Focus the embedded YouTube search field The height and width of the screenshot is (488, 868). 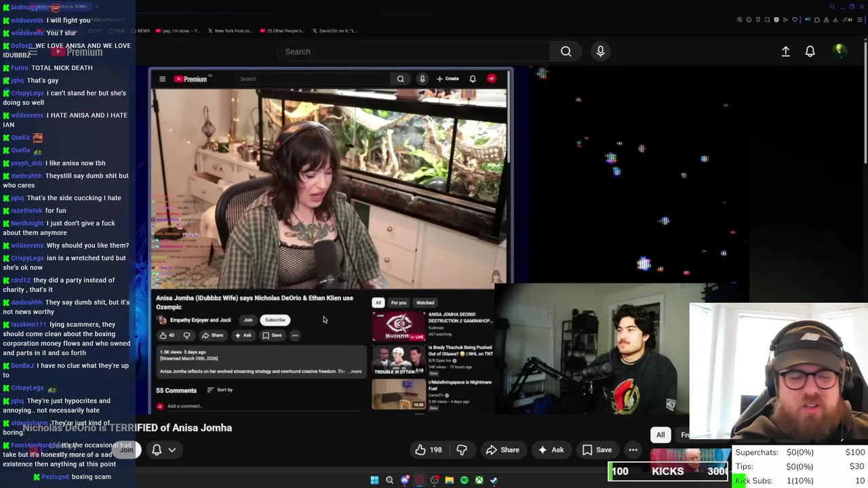pyautogui.click(x=312, y=79)
